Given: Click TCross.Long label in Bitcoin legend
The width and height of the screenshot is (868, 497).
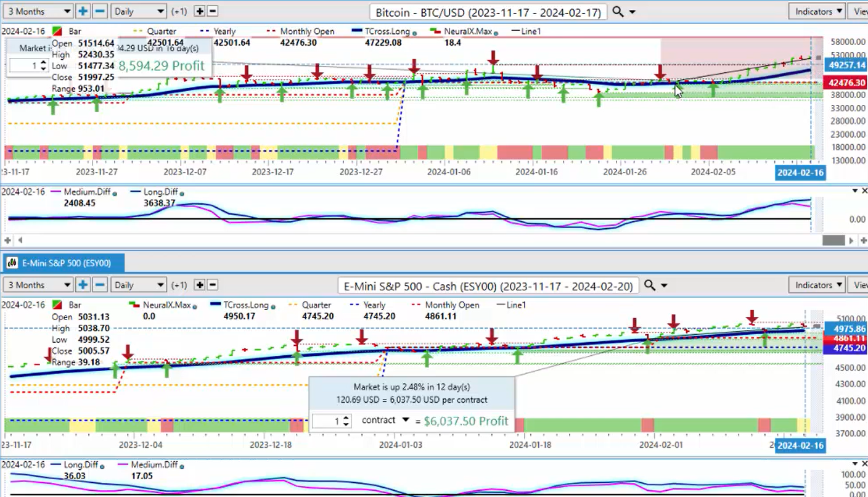Looking at the screenshot, I should [388, 31].
